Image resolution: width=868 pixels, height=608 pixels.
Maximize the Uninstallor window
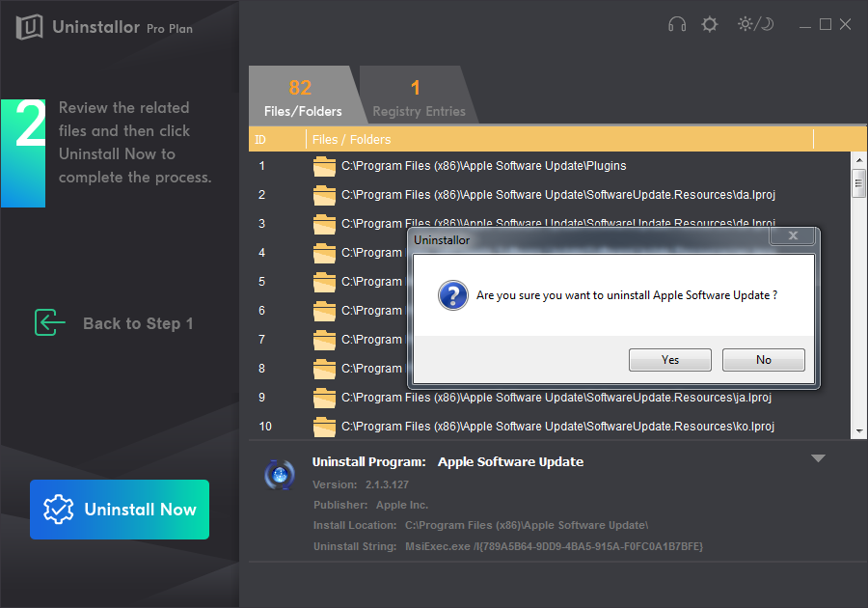[826, 24]
